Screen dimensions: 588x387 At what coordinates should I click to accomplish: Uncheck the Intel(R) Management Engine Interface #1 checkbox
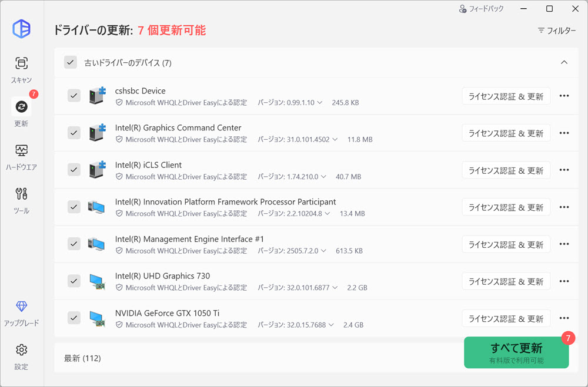click(x=74, y=244)
